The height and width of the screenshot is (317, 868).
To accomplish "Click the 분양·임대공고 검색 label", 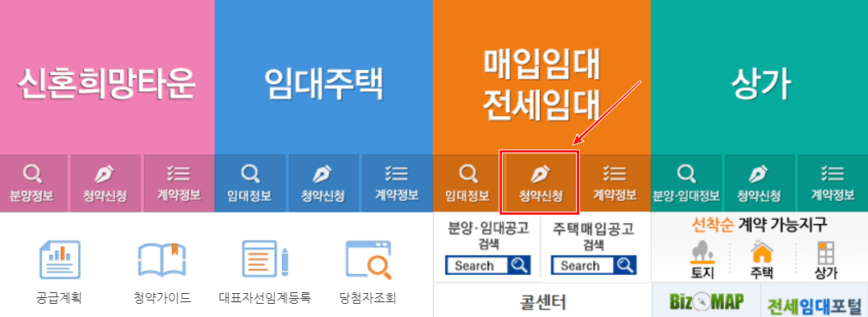I will 489,236.
